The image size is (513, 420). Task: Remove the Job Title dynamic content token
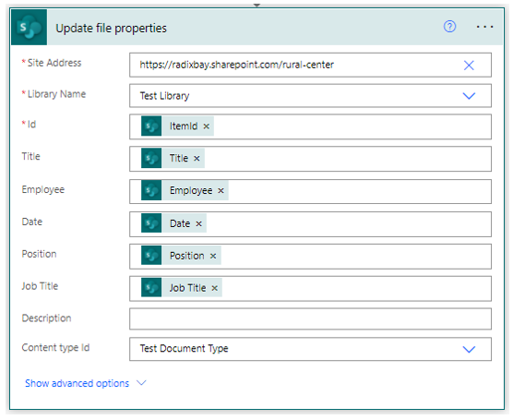(214, 288)
